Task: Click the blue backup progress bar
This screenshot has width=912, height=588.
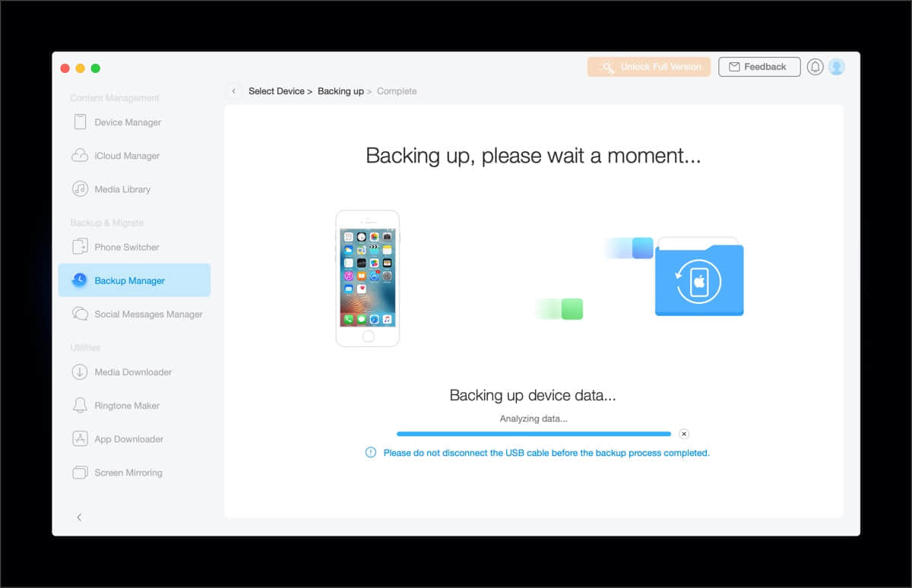Action: click(x=534, y=434)
